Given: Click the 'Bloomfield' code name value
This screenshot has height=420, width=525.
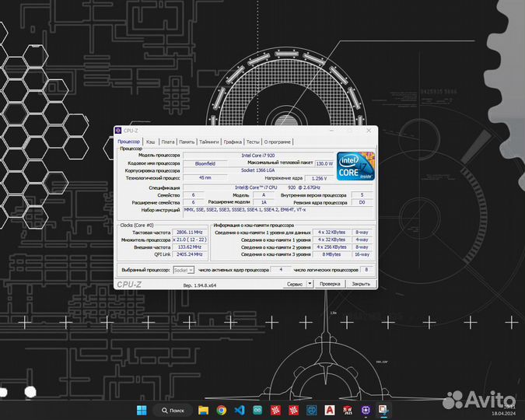Looking at the screenshot, I should (205, 163).
